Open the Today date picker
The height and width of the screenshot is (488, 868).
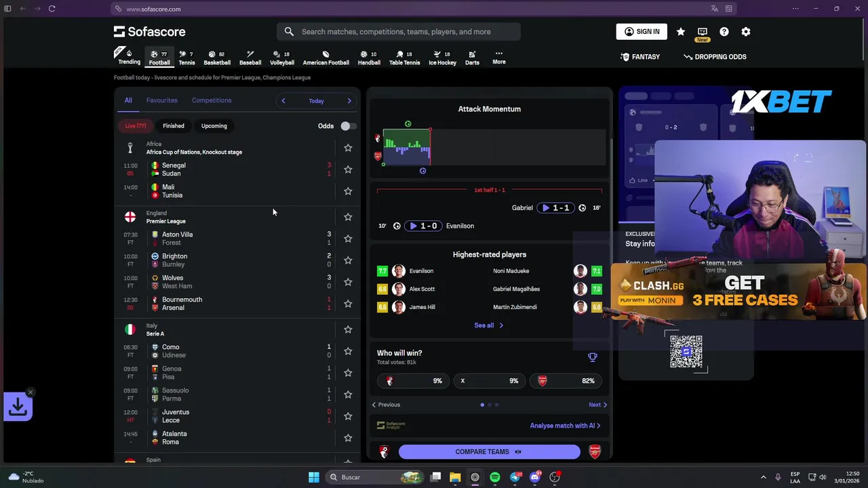pos(317,101)
